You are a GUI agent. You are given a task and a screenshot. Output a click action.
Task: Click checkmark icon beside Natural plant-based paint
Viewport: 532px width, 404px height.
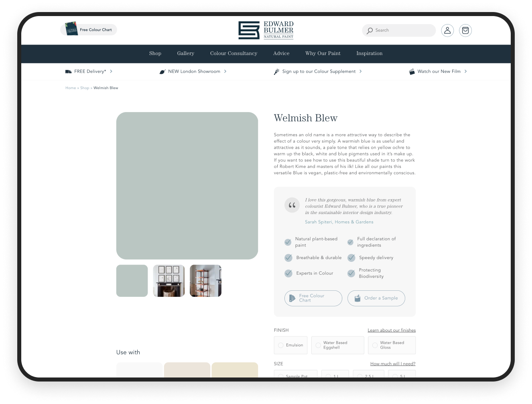[x=288, y=242]
